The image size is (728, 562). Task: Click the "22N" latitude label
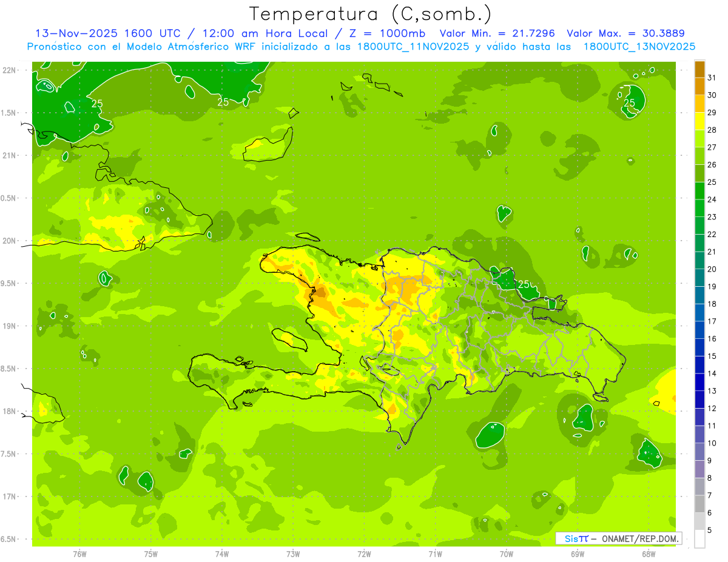point(8,70)
